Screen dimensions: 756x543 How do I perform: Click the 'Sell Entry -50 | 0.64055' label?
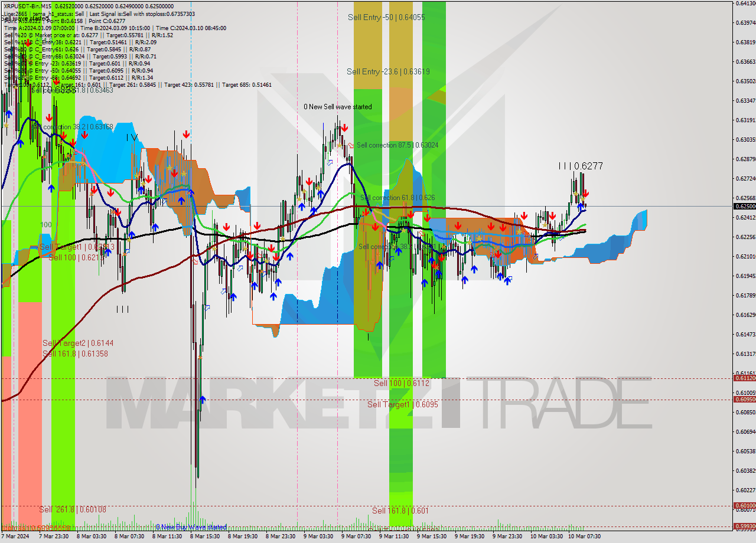coord(386,17)
